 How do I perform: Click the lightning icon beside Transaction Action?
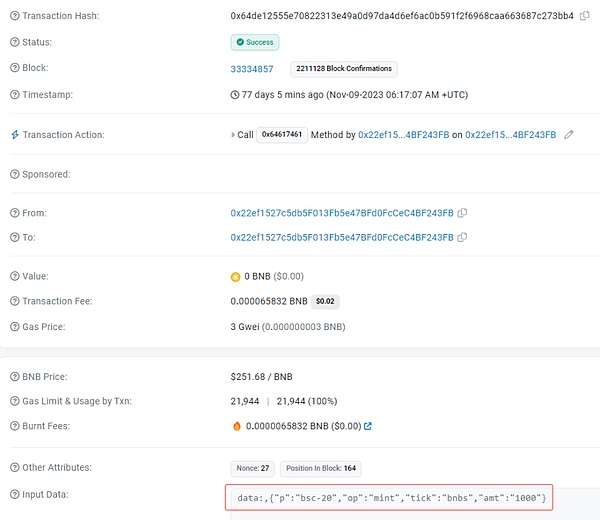pyautogui.click(x=14, y=135)
